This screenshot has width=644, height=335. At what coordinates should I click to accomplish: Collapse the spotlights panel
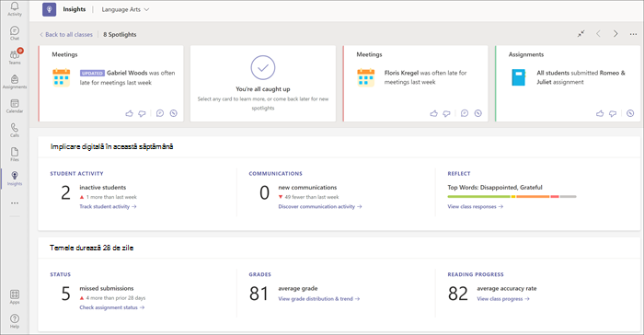tap(581, 34)
